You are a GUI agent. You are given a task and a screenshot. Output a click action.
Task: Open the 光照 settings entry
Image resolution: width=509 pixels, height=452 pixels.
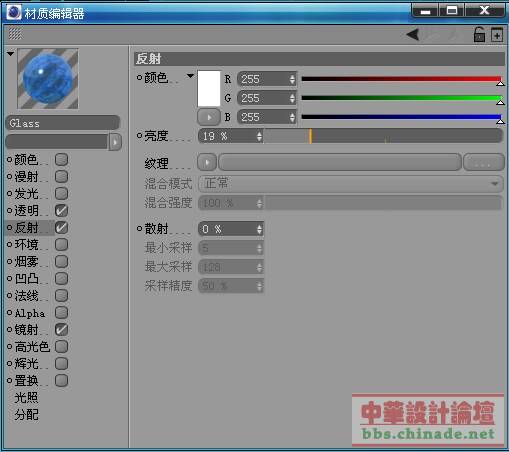(x=27, y=397)
